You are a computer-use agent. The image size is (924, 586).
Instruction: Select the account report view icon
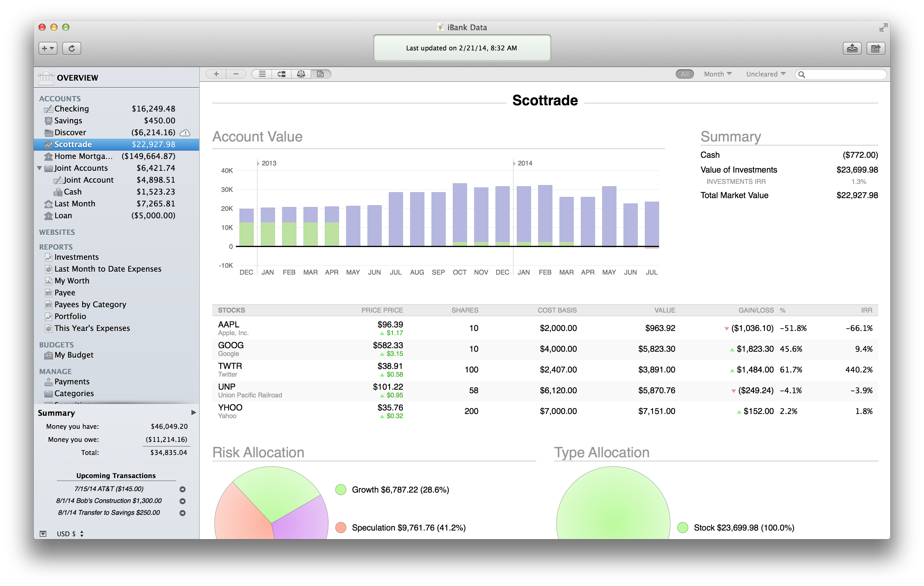coord(321,74)
